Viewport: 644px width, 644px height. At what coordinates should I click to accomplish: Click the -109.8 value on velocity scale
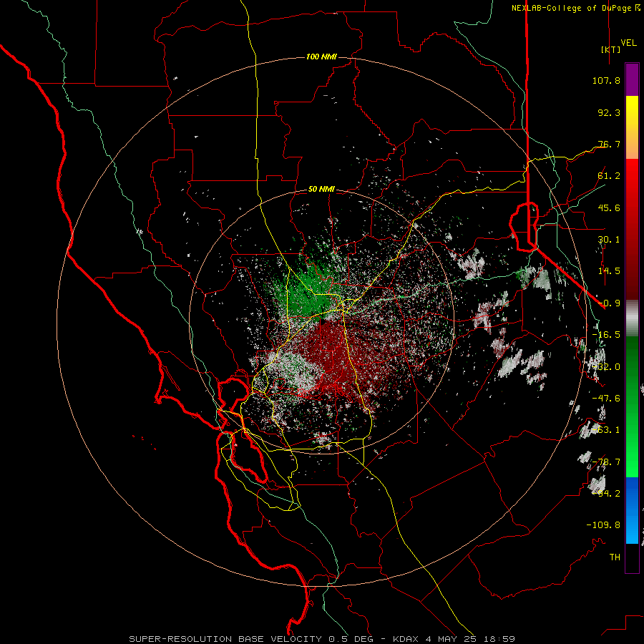603,525
